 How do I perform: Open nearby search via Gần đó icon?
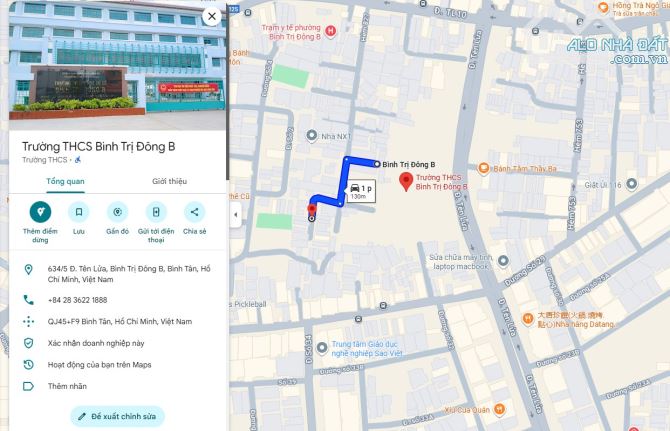(118, 212)
